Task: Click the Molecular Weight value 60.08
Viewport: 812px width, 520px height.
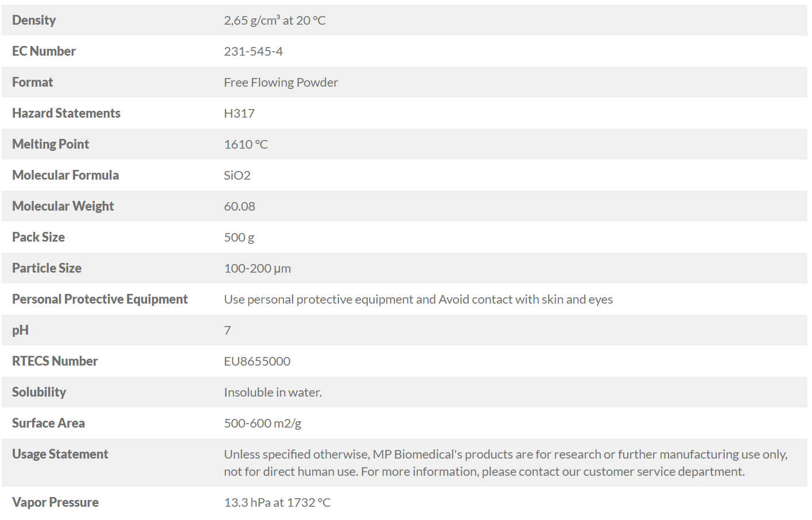Action: 239,206
